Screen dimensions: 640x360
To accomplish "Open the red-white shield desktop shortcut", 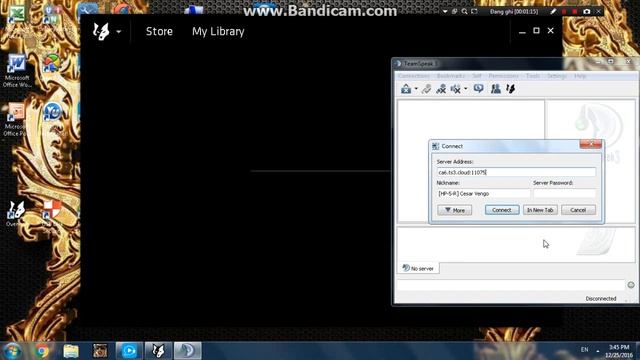I will point(52,210).
